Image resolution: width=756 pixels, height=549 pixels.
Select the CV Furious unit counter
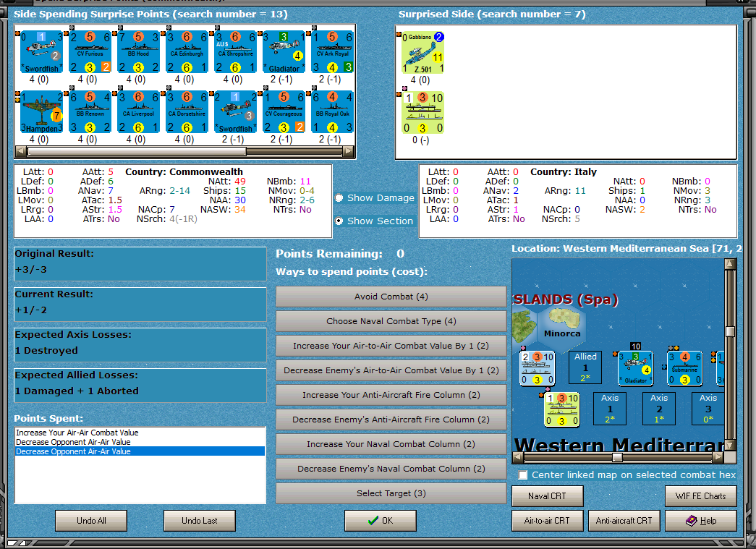tap(90, 51)
